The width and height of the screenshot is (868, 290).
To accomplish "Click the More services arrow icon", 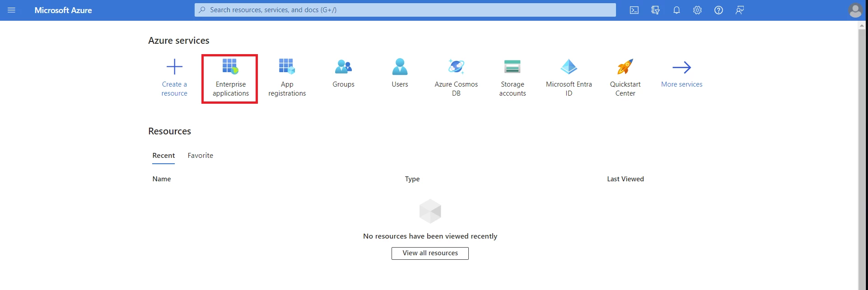I will coord(681,67).
